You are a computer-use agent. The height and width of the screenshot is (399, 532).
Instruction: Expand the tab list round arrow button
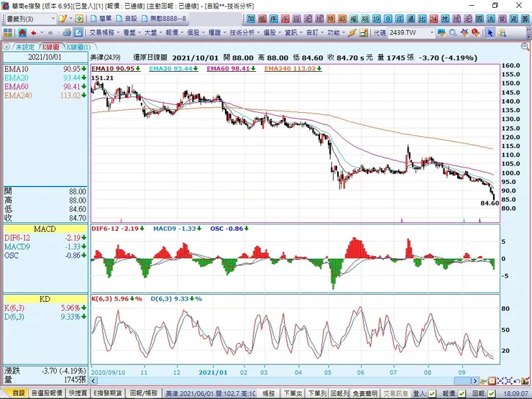[x=6, y=47]
